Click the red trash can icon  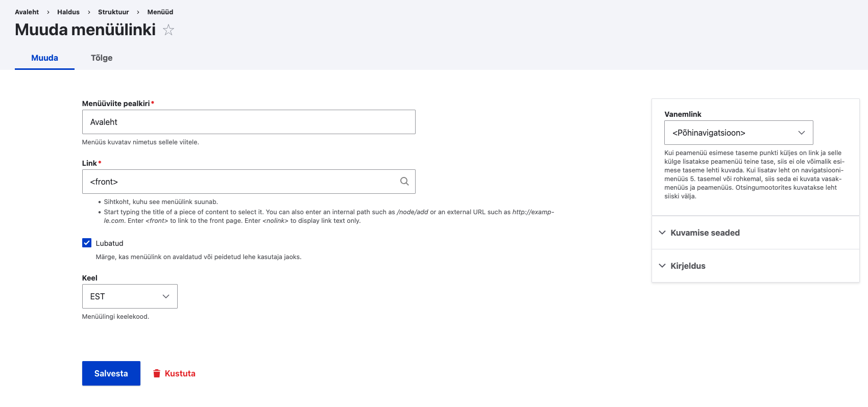coord(157,373)
